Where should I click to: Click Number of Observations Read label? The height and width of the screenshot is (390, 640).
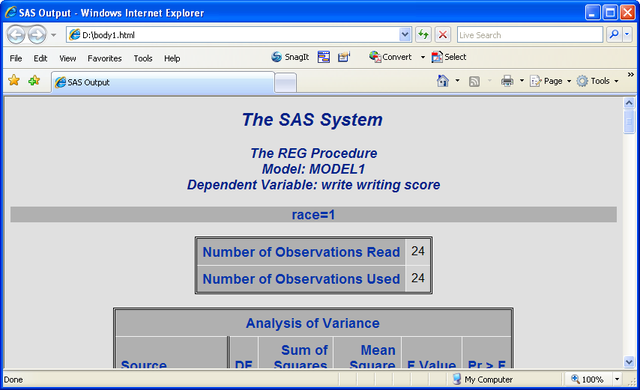301,252
